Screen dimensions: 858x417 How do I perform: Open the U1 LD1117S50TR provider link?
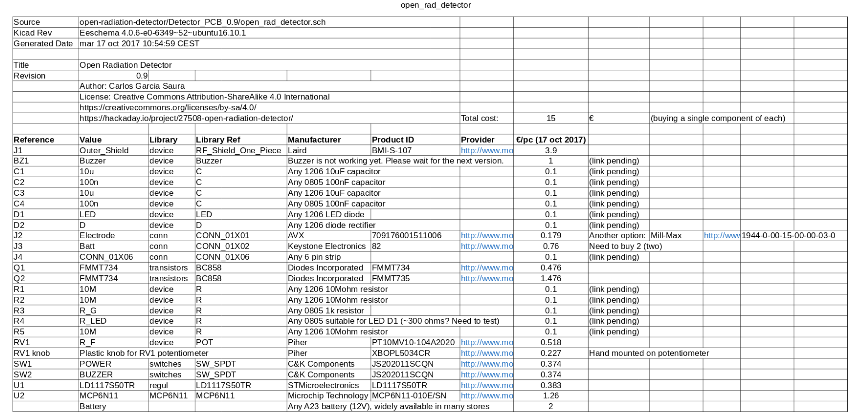[486, 385]
